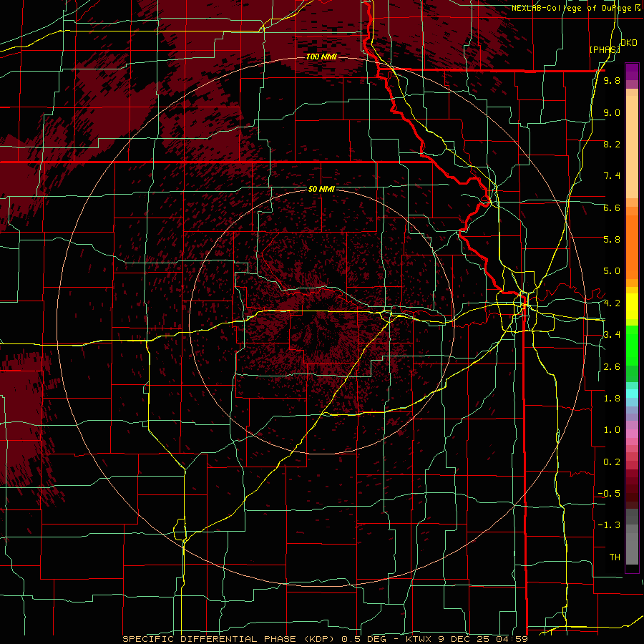Screen dimensions: 644x644
Task: Click the TH label at legend bottom
Action: 615,557
